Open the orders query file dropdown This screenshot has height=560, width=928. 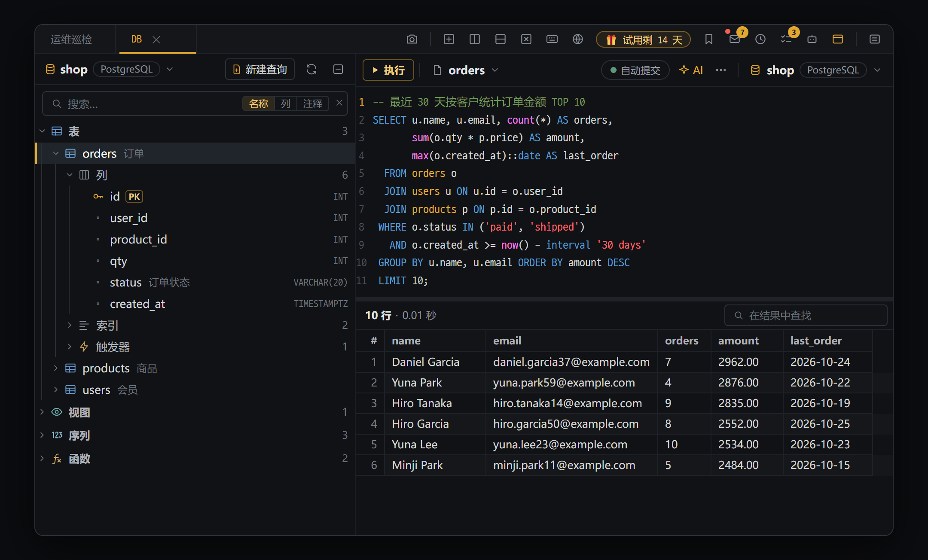coord(495,70)
